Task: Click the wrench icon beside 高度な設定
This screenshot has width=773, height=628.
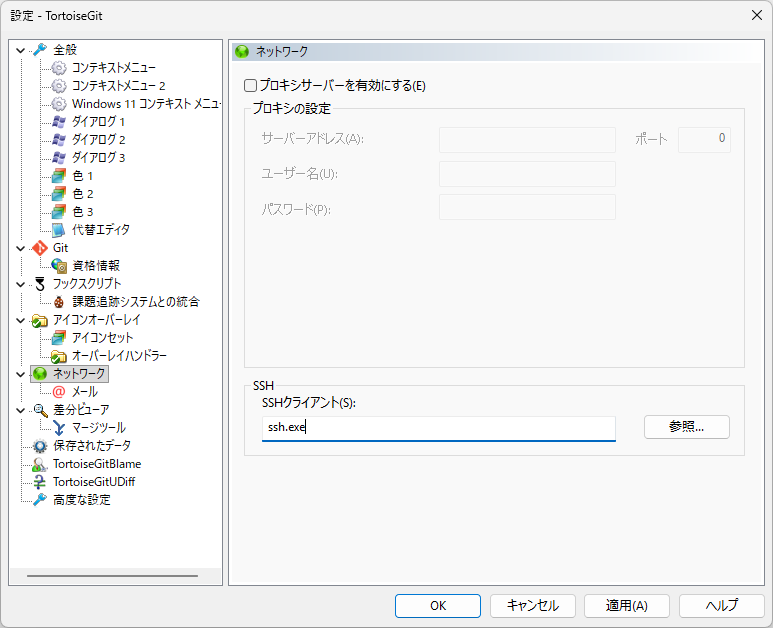Action: pos(40,500)
